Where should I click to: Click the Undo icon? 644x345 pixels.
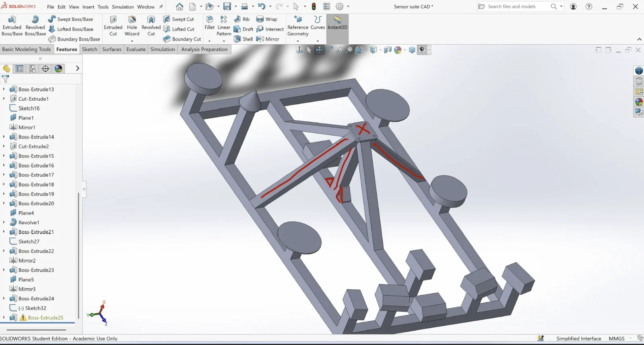(x=262, y=6)
